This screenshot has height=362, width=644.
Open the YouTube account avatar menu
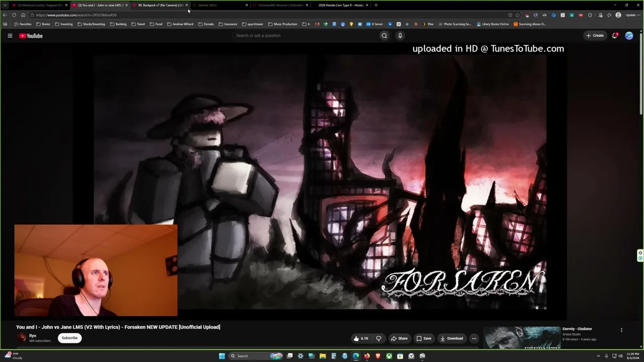tap(629, 36)
